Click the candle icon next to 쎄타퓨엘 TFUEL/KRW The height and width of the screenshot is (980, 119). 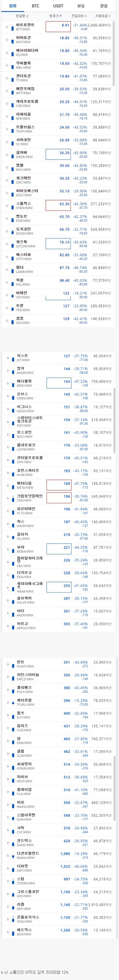pos(13,703)
